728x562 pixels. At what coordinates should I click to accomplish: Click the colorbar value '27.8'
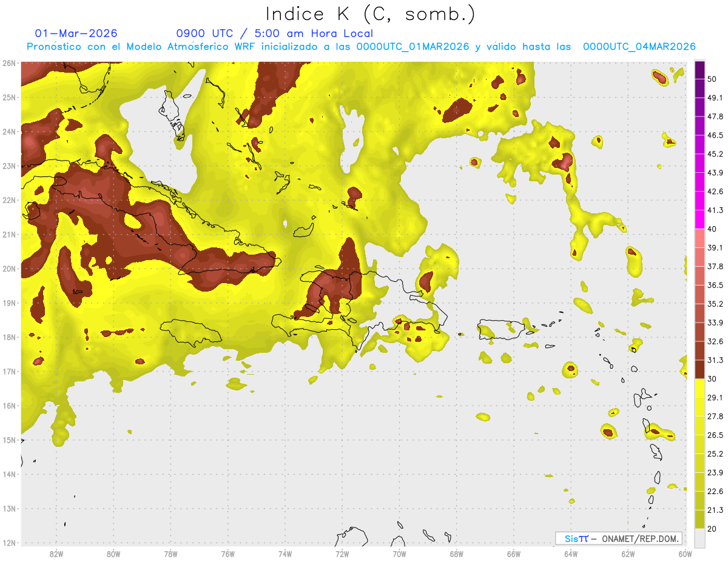coord(715,416)
